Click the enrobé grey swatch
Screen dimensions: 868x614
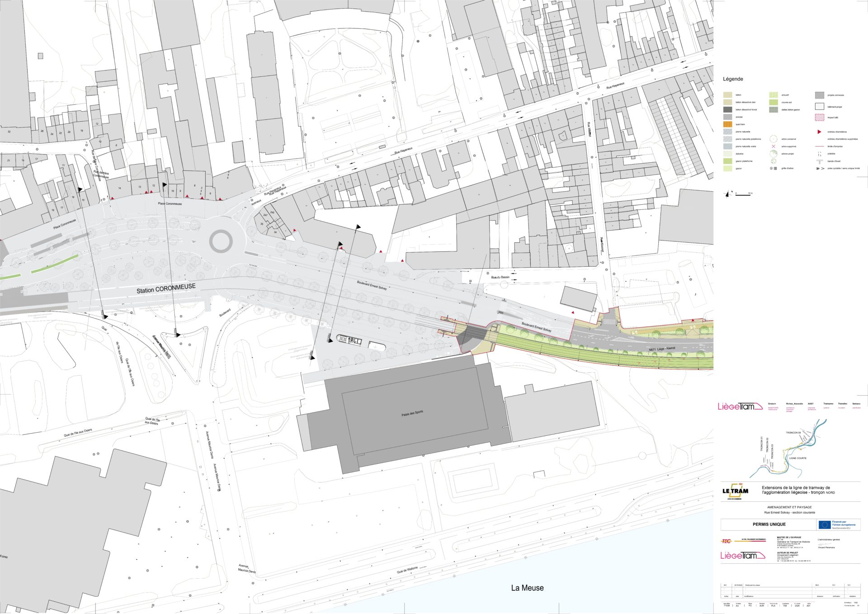coord(727,117)
